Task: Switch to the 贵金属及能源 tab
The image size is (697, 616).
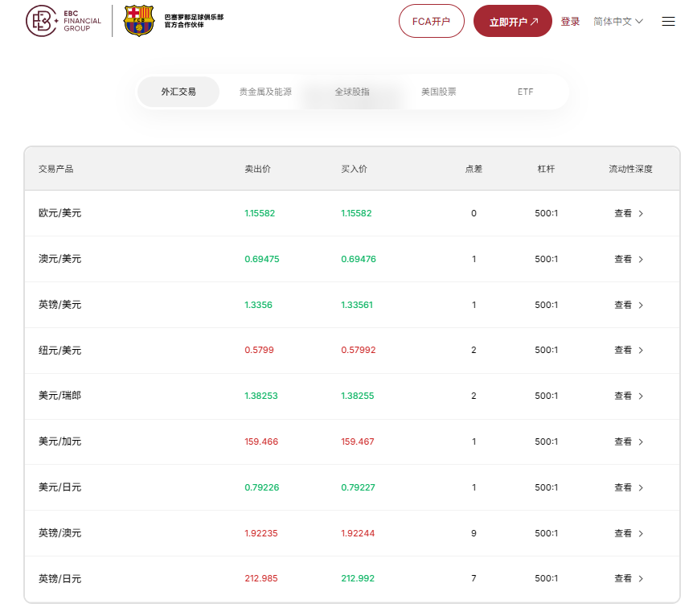Action: tap(266, 92)
